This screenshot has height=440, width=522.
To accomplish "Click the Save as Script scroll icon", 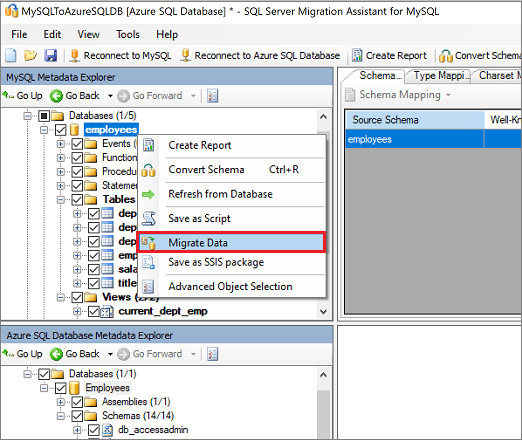I will click(148, 218).
